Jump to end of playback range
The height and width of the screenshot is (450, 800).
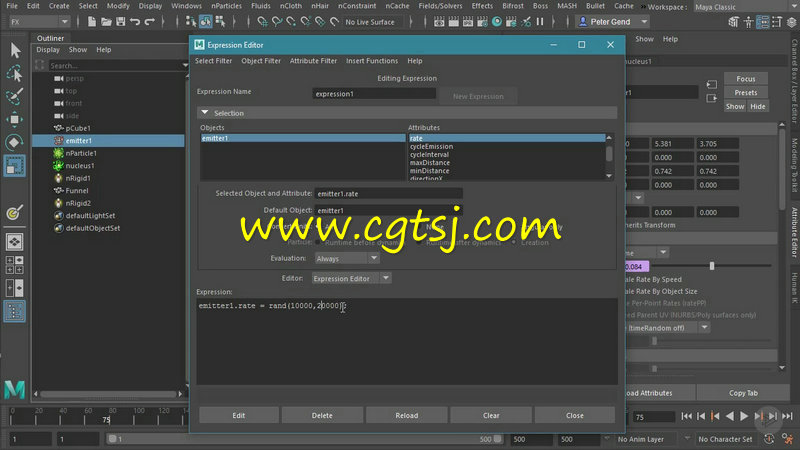(x=787, y=416)
